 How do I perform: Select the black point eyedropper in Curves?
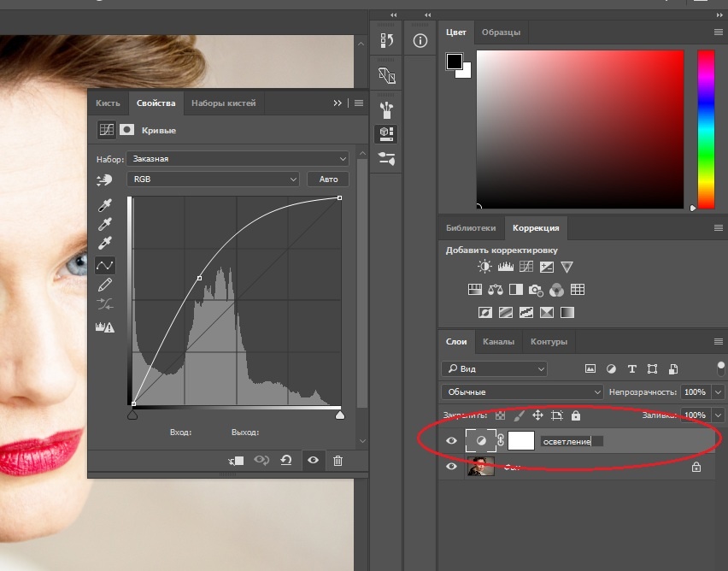(105, 204)
